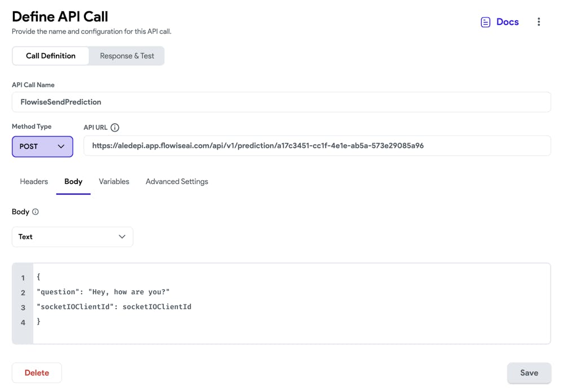Open the Variables tab
This screenshot has height=392, width=564.
(114, 182)
